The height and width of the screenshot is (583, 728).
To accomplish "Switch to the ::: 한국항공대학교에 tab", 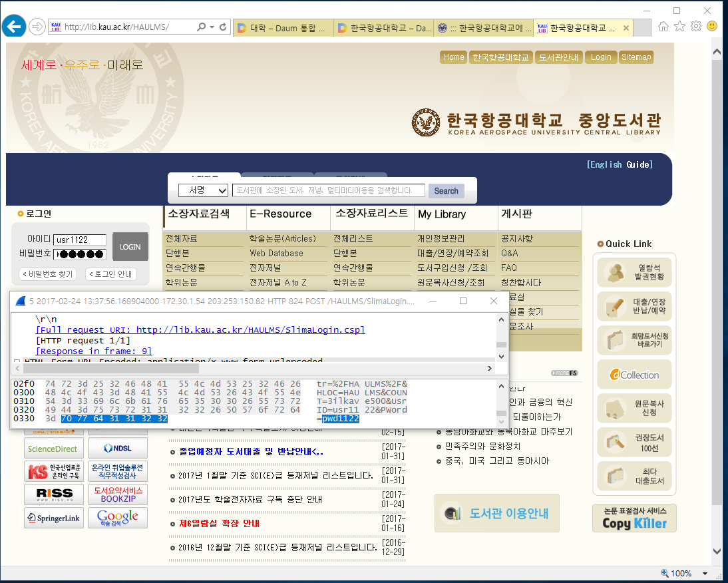I will tap(484, 28).
